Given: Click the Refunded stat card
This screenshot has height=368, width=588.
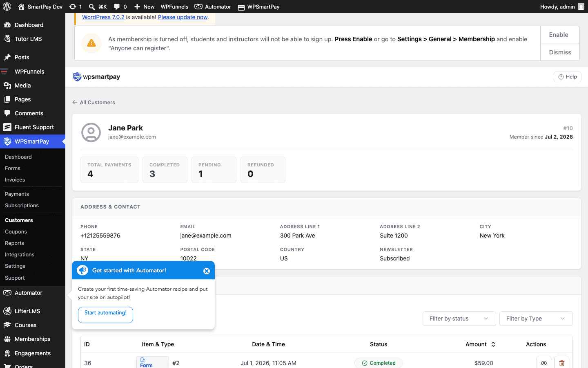Looking at the screenshot, I should (x=263, y=169).
